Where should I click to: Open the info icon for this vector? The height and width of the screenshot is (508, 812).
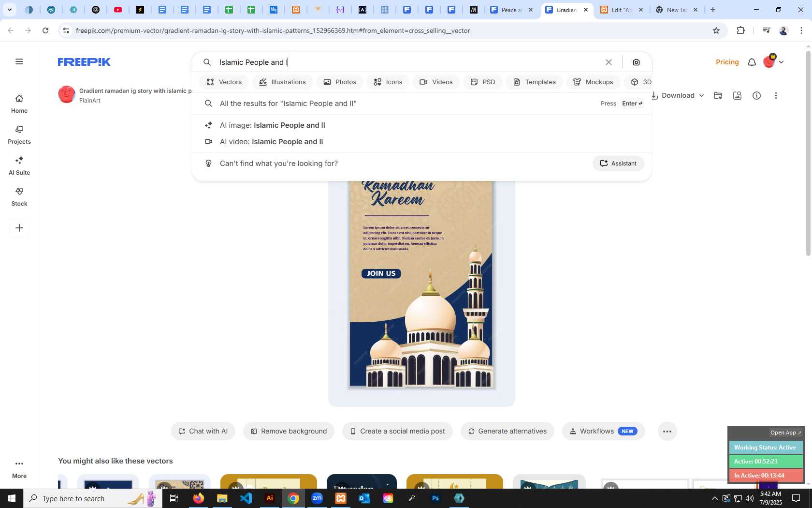(x=756, y=95)
